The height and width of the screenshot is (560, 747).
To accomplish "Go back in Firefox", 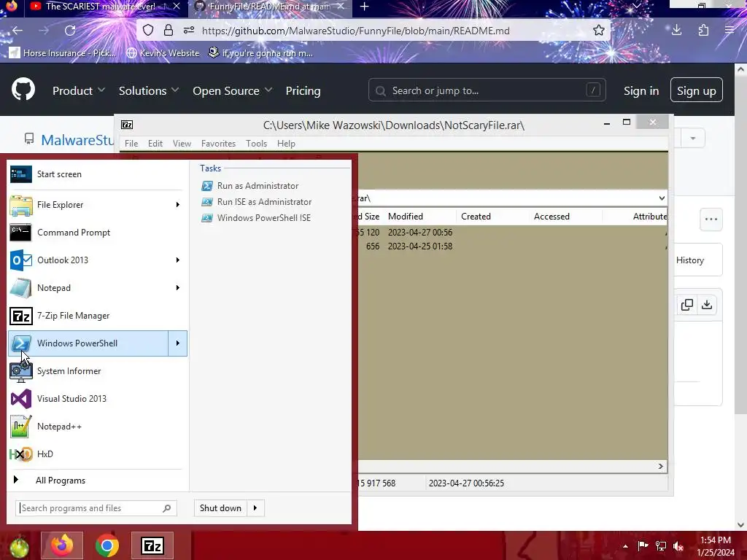I will point(18,31).
